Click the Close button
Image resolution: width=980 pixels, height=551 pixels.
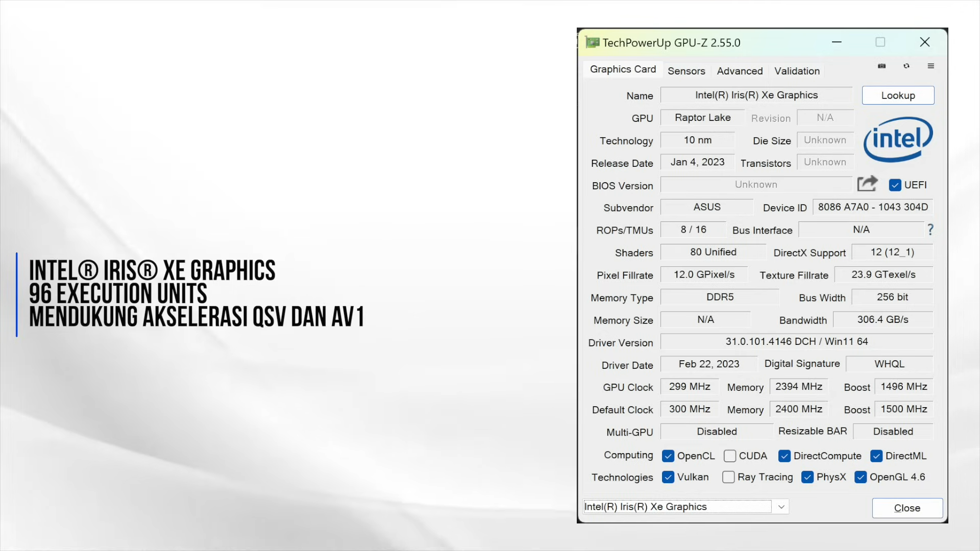[907, 508]
